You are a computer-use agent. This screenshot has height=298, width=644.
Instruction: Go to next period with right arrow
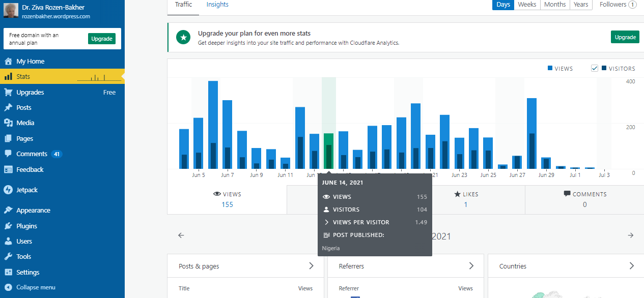[631, 235]
